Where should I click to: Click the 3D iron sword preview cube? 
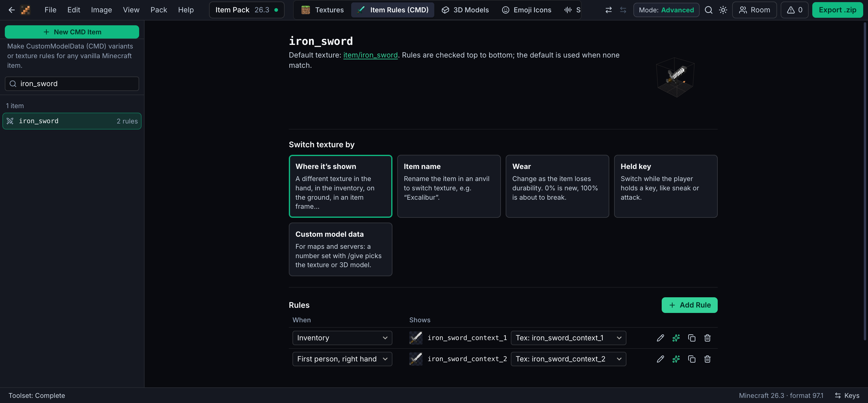point(675,77)
